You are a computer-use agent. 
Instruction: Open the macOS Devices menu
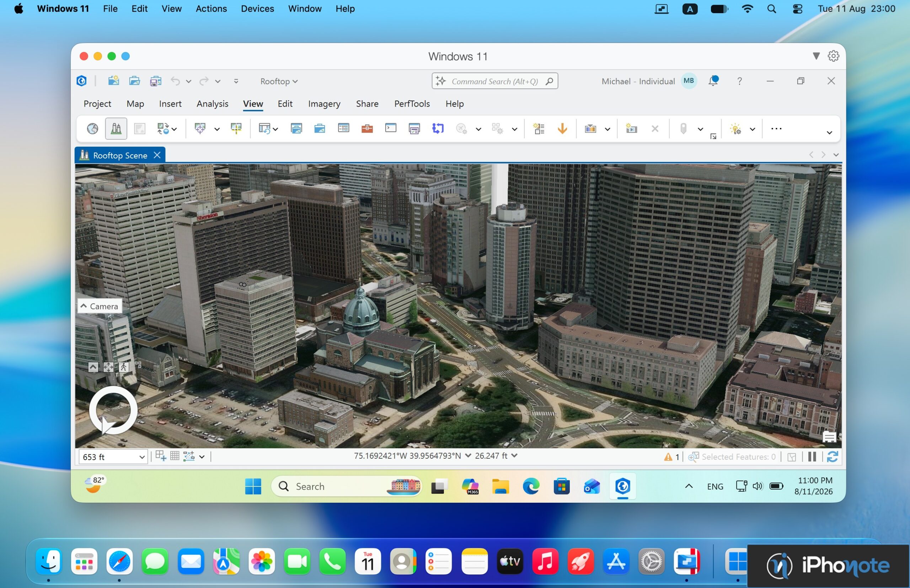pos(257,9)
